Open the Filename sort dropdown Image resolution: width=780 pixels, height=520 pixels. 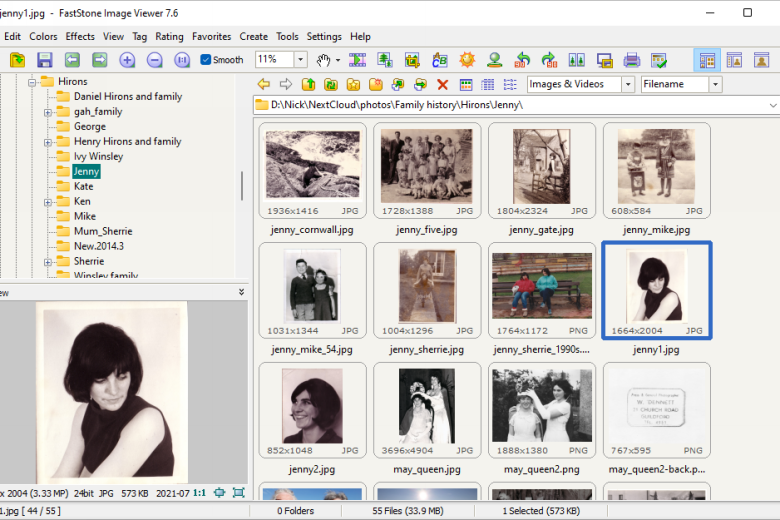715,84
